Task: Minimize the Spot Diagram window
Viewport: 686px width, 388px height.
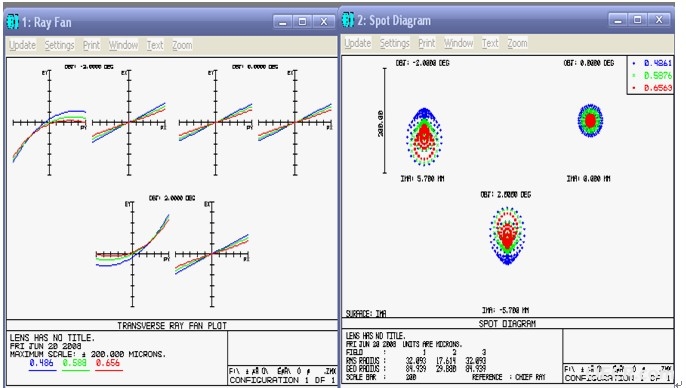Action: [618, 20]
